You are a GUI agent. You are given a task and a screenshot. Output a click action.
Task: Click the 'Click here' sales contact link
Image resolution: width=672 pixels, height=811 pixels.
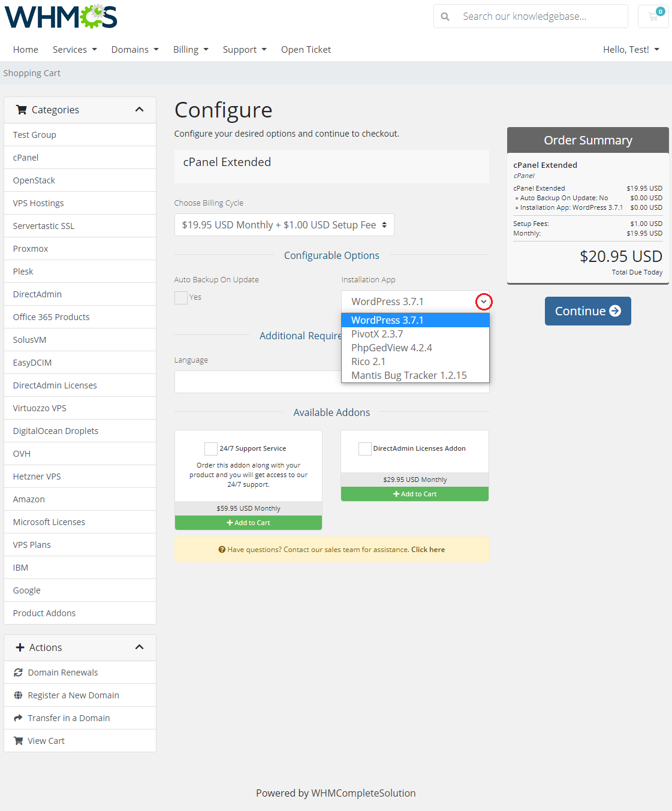[428, 550]
